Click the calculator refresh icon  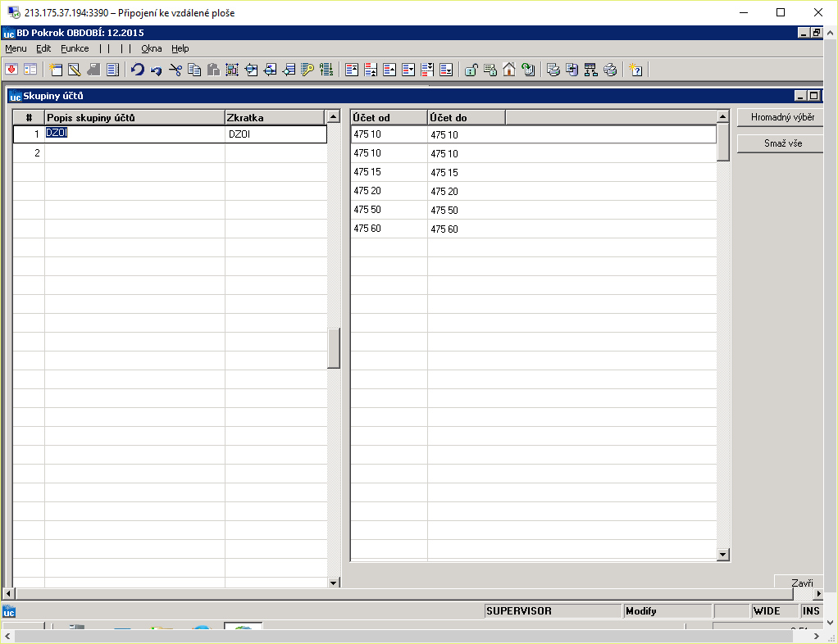click(528, 70)
